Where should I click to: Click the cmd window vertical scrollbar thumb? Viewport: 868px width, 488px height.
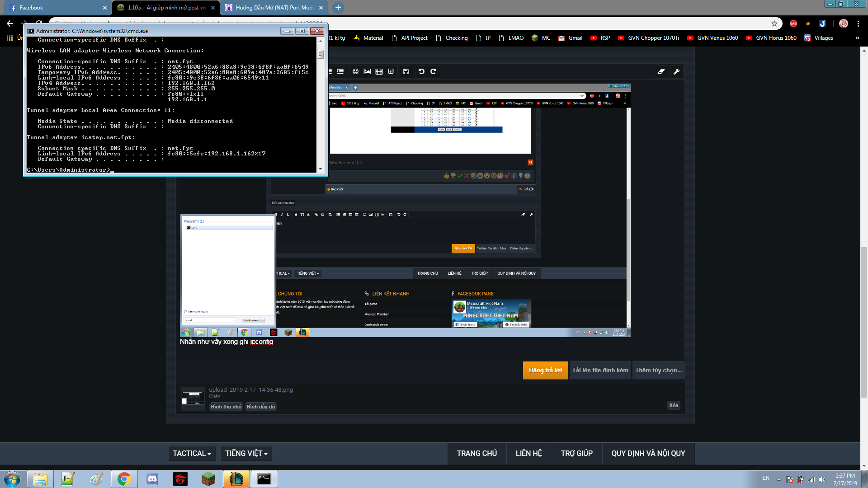(320, 54)
